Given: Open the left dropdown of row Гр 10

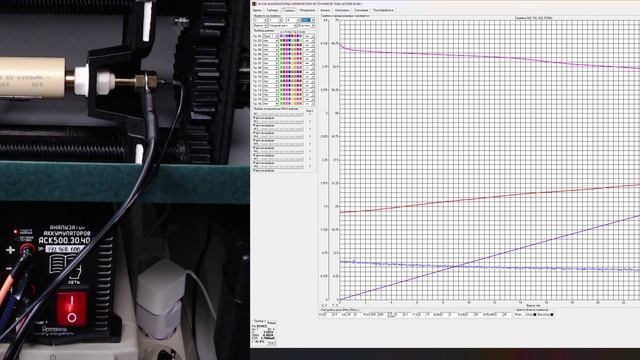Looking at the screenshot, I should click(270, 76).
